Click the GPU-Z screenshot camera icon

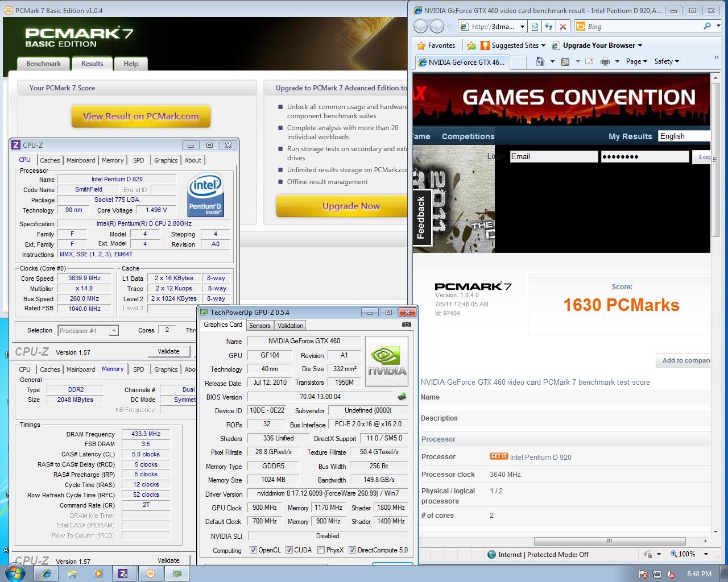(x=406, y=325)
